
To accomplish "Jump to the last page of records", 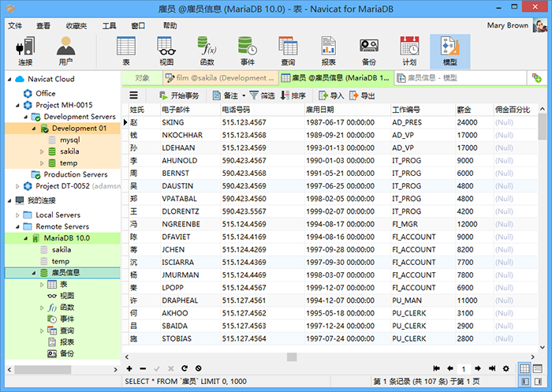I will pos(492,368).
